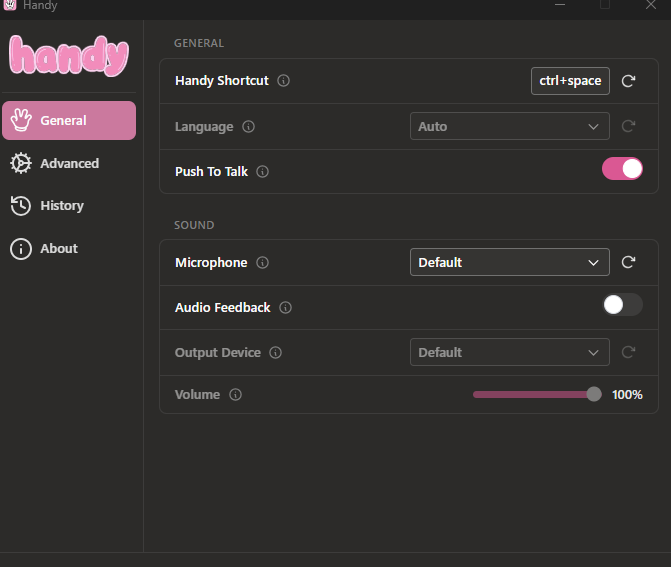The width and height of the screenshot is (671, 567).
Task: Enable the Audio Feedback toggle
Action: tap(622, 305)
